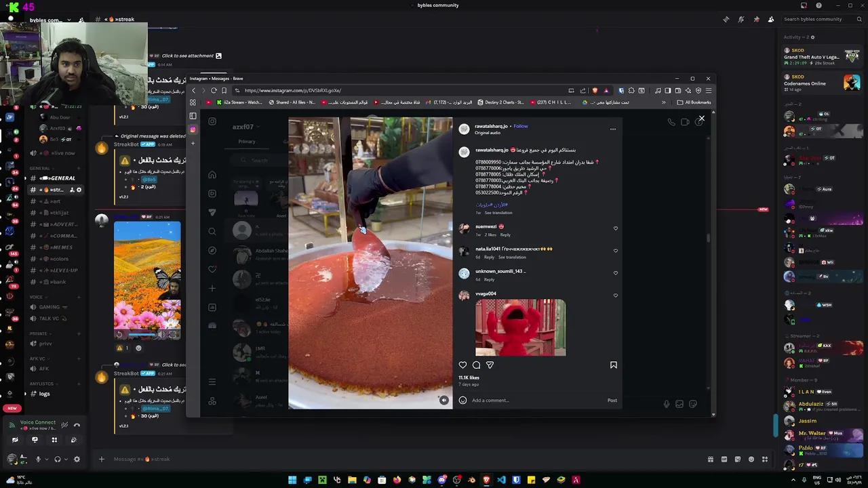Expand azxf07 account switcher

[245, 127]
